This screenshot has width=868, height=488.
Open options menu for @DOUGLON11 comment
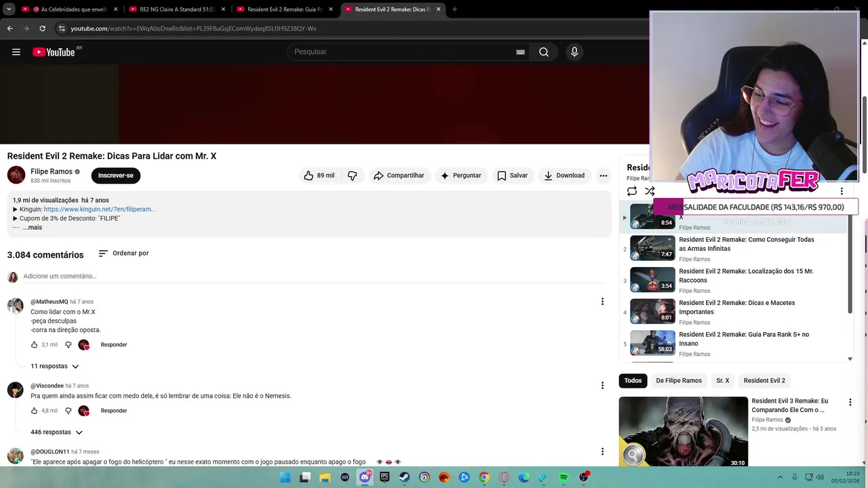click(602, 451)
